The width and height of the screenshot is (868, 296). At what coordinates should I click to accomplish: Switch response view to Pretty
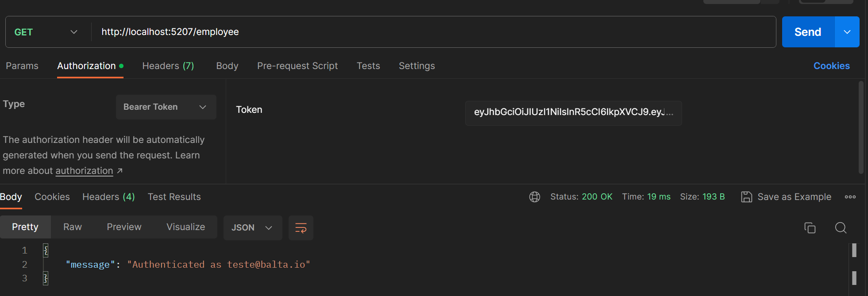click(25, 227)
